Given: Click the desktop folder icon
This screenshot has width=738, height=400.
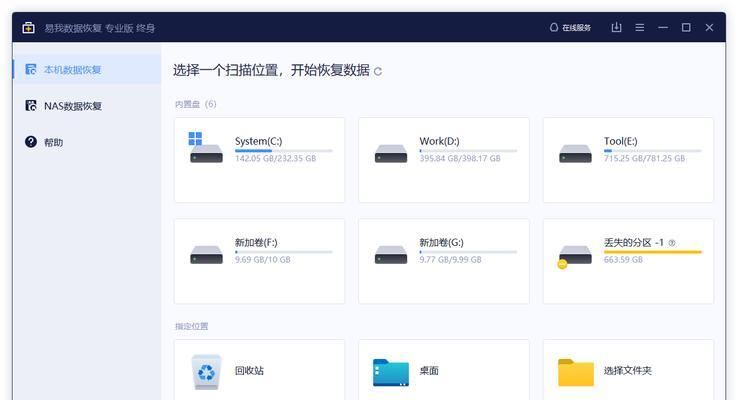Looking at the screenshot, I should point(391,373).
